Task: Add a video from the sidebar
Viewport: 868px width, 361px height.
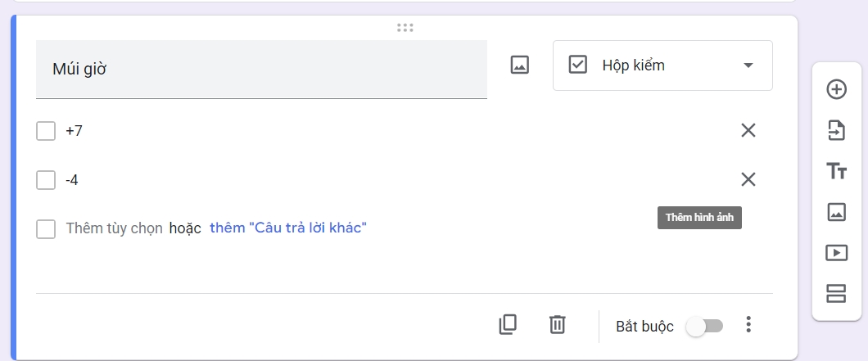Action: point(836,252)
